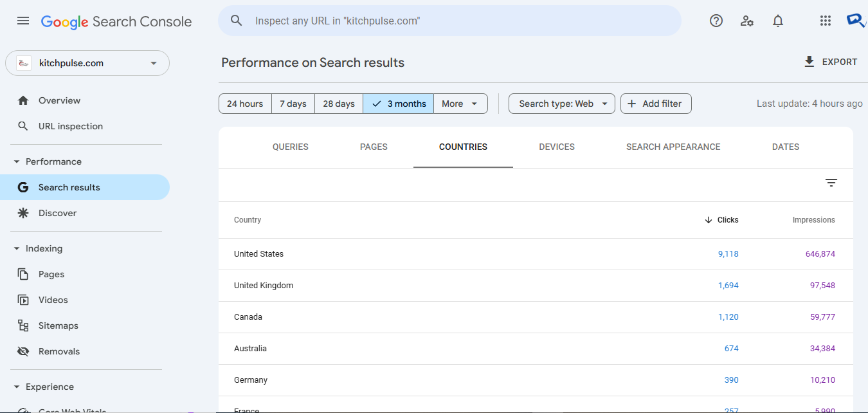Sort by the Impressions column header
Screen dimensions: 868x413
(x=814, y=220)
